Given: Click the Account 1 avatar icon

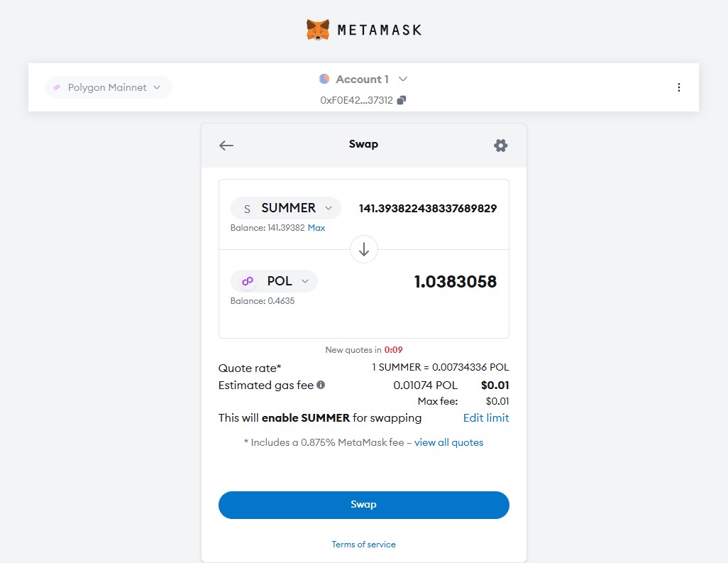Looking at the screenshot, I should pyautogui.click(x=324, y=79).
